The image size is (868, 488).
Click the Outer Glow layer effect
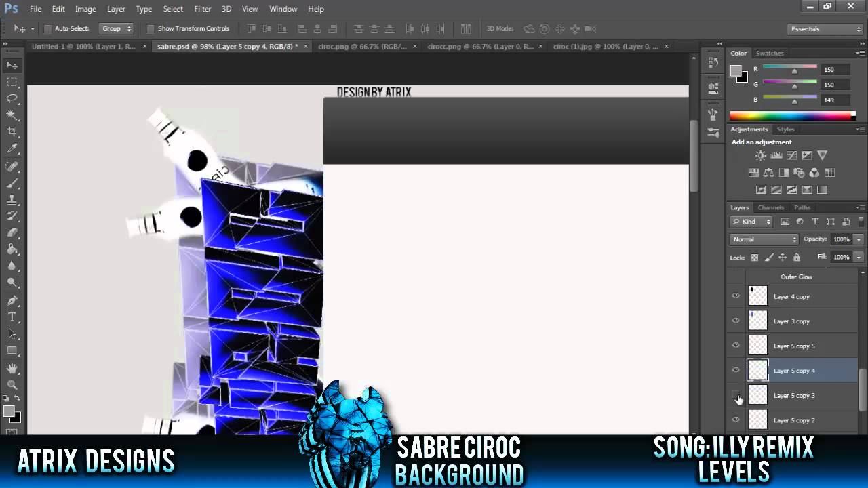(796, 277)
